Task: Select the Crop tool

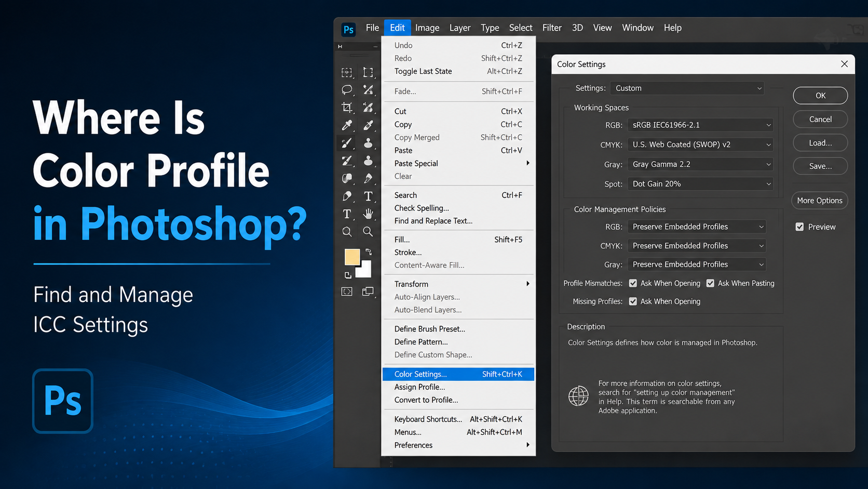Action: click(x=347, y=108)
